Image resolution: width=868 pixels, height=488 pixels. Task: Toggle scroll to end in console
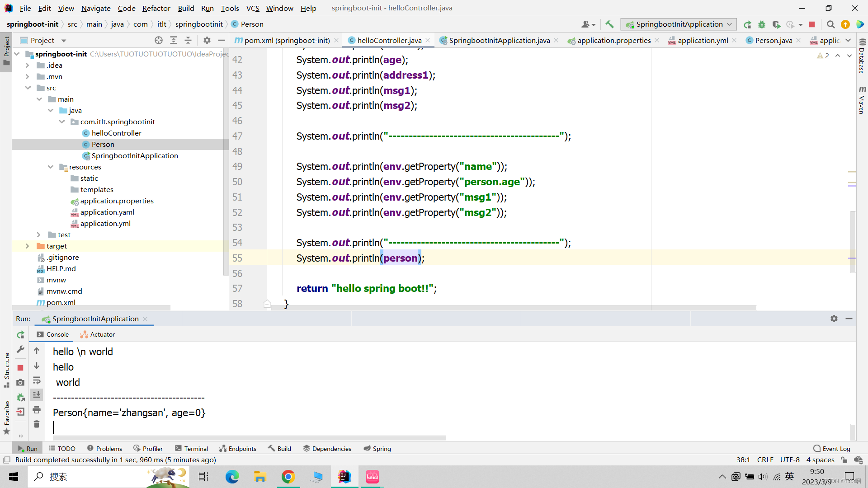click(37, 395)
